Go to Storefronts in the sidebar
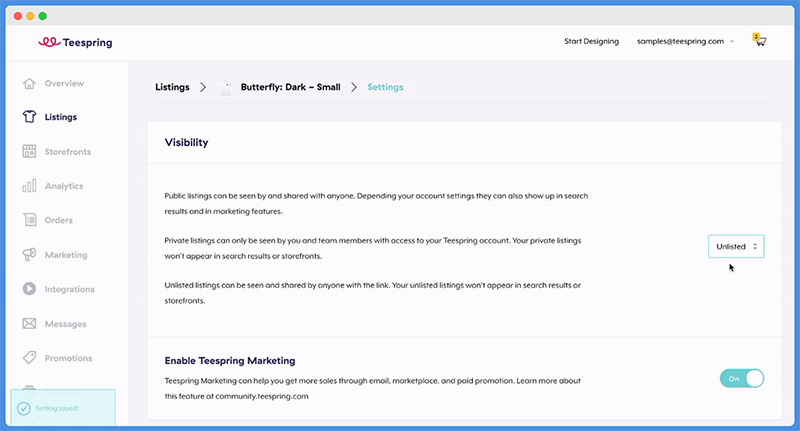This screenshot has height=431, width=800. click(x=67, y=151)
